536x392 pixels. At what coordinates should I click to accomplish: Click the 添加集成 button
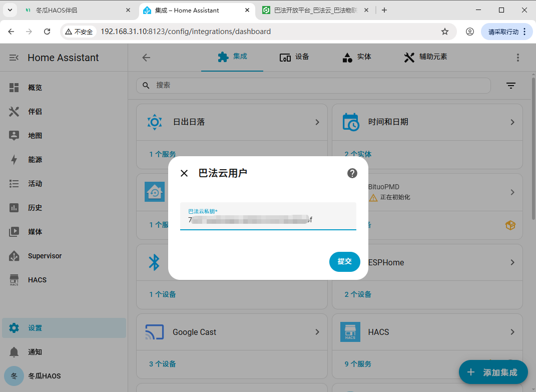click(493, 372)
